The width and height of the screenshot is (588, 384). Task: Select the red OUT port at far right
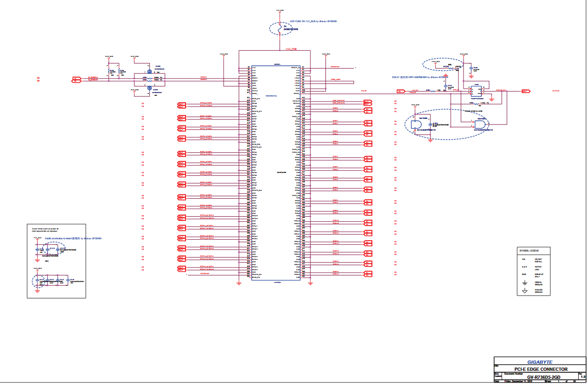tap(525, 91)
